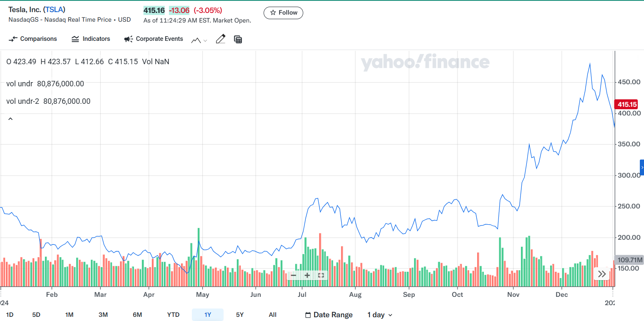Open the 1 day interval dropdown
Screen dimensions: 644x321
379,315
